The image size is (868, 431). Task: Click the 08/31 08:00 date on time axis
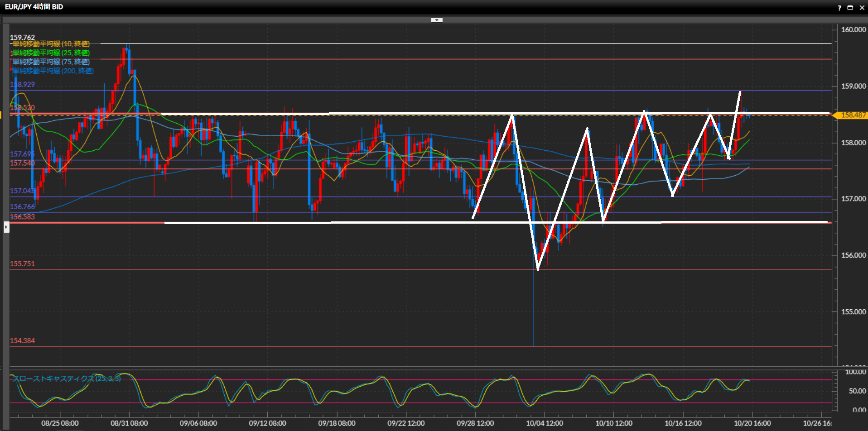click(x=129, y=423)
